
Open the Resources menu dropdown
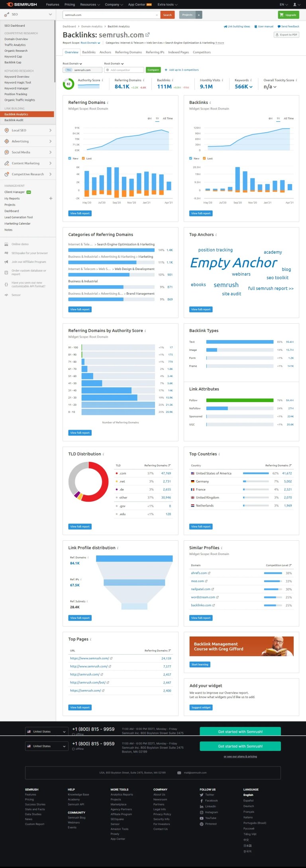click(89, 4)
